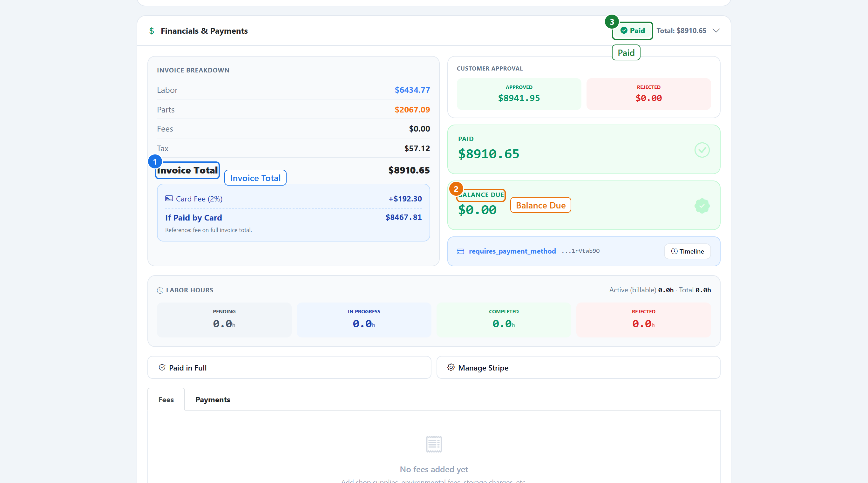Click the If Paid by Card amount $8467.81
868x483 pixels.
coord(403,217)
